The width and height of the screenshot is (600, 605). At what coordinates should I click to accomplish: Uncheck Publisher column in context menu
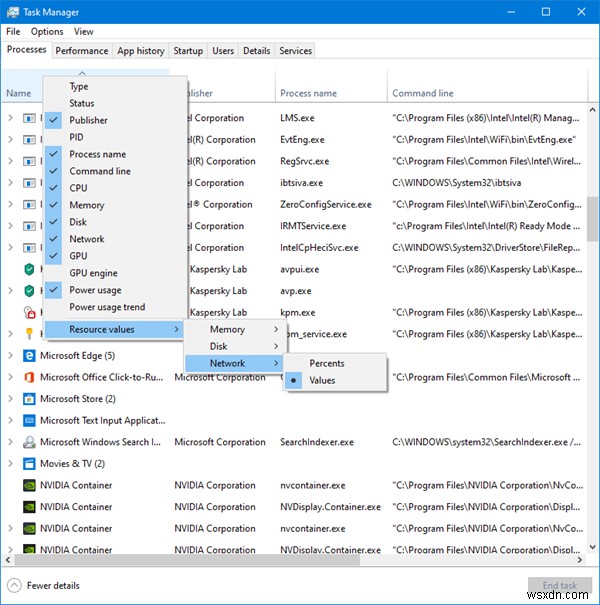pyautogui.click(x=115, y=120)
